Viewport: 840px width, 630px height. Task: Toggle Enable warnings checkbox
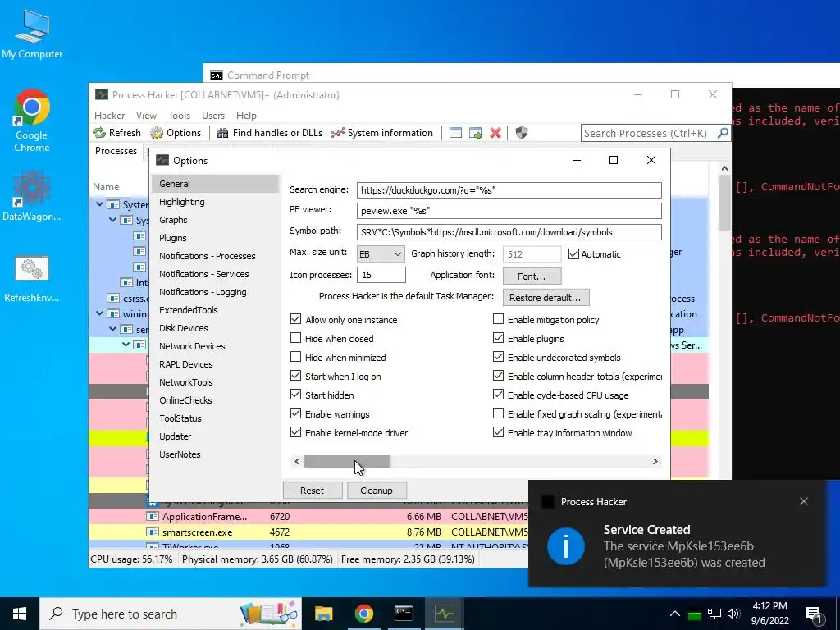tap(295, 413)
